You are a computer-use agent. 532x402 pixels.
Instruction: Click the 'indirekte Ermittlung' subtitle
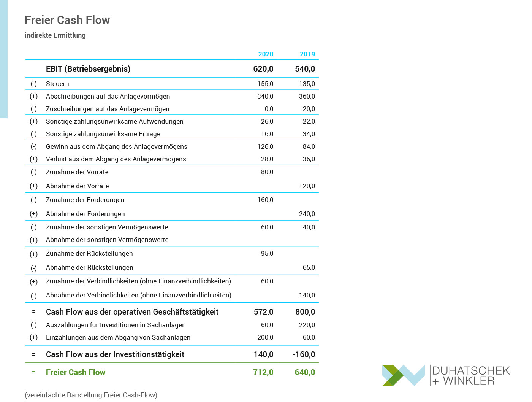pos(55,35)
